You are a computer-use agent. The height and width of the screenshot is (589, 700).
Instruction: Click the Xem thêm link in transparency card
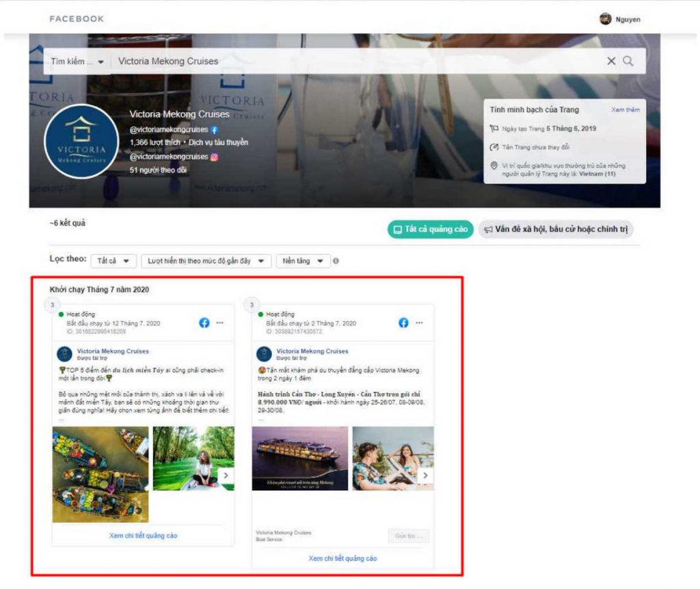pos(625,110)
